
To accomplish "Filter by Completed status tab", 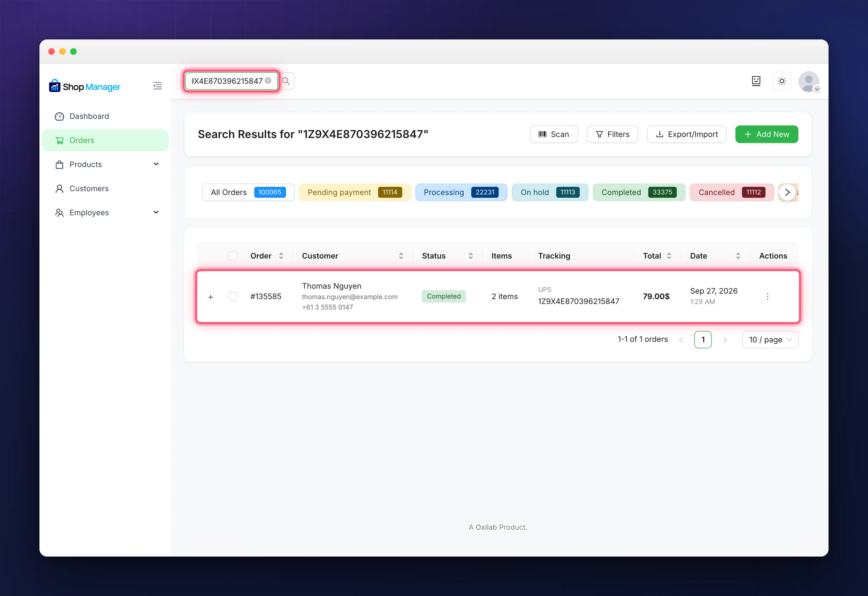I will click(x=639, y=192).
